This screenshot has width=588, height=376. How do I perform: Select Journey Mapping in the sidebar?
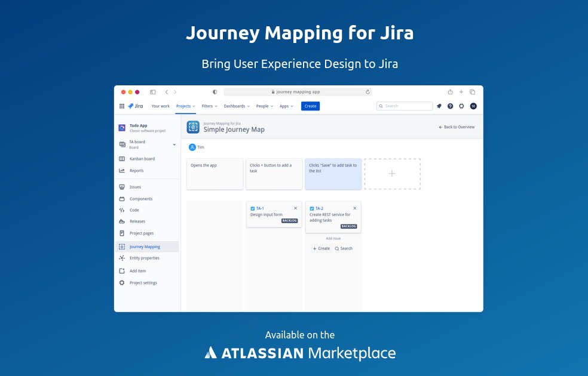click(x=148, y=247)
